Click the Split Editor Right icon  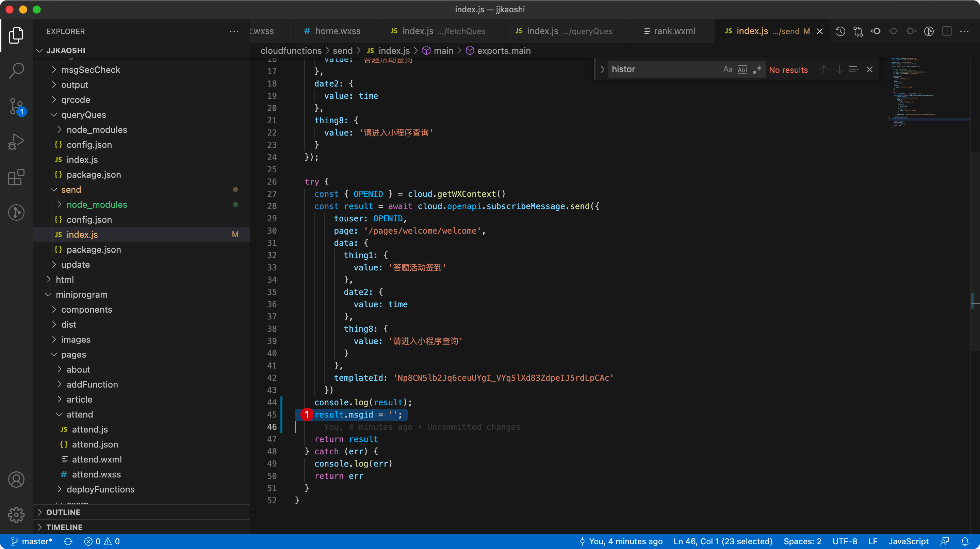pos(947,31)
